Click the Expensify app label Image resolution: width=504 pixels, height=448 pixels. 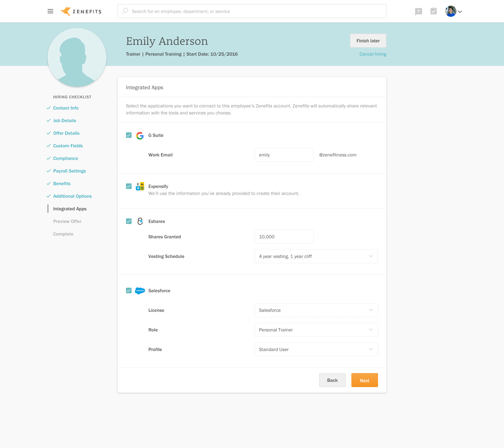coord(158,186)
